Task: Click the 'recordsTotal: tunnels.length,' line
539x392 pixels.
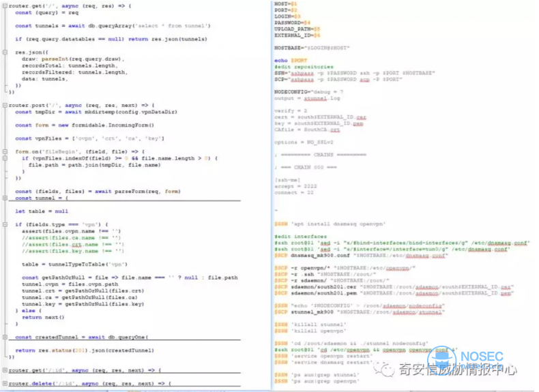Action: point(70,65)
